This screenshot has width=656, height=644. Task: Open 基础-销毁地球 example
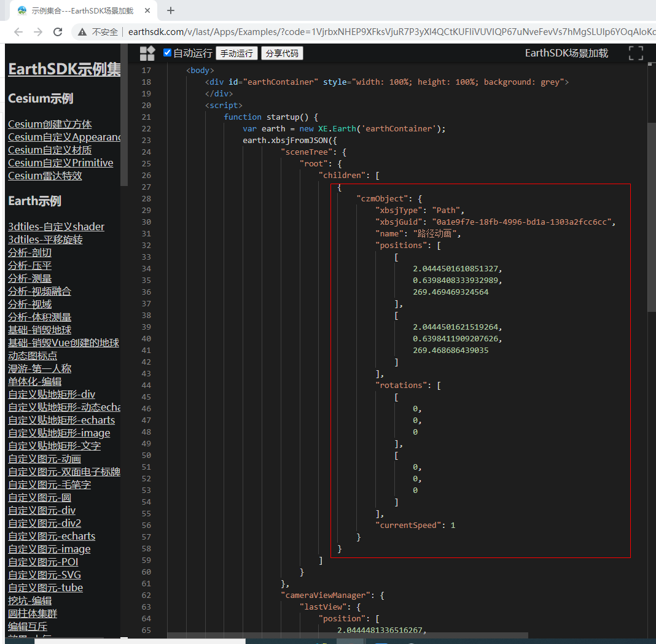pyautogui.click(x=40, y=330)
